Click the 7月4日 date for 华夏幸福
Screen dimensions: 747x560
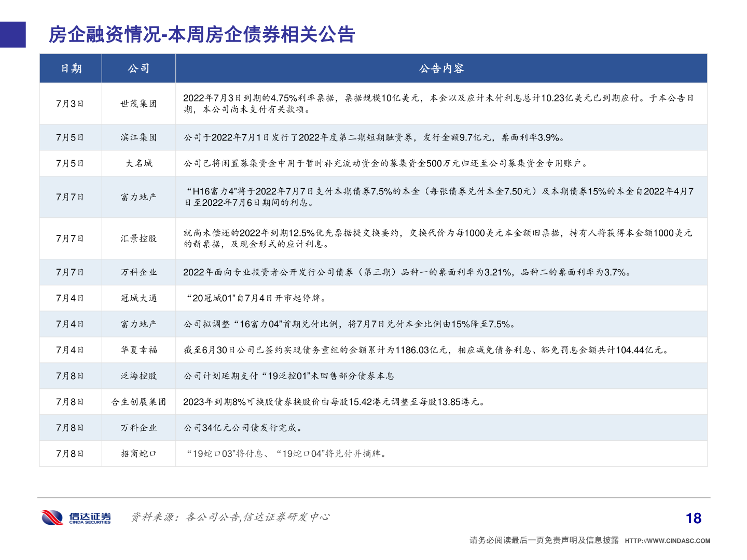[70, 350]
